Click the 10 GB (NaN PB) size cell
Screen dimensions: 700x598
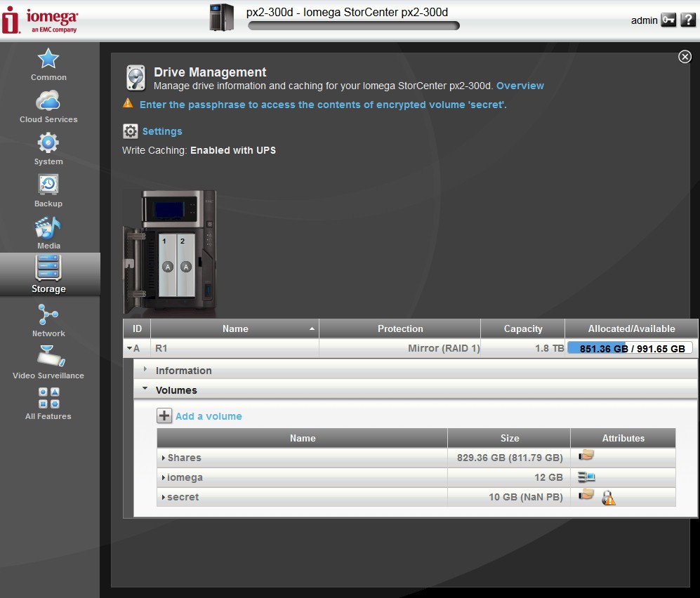pyautogui.click(x=509, y=497)
